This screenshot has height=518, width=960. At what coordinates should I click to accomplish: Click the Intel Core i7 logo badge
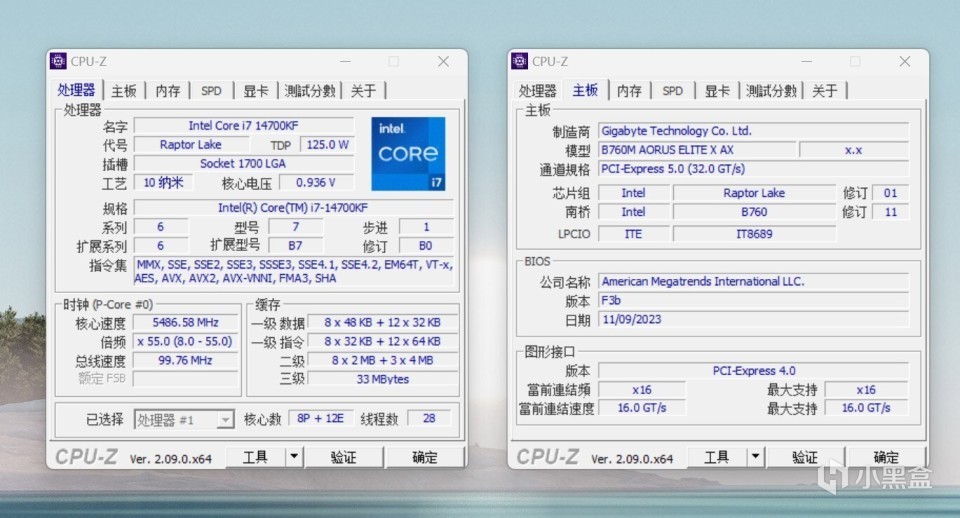click(408, 154)
